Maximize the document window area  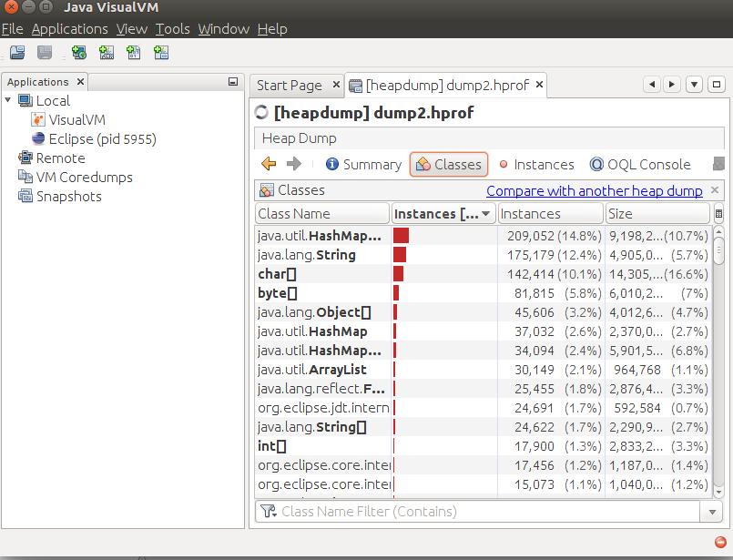coord(717,85)
